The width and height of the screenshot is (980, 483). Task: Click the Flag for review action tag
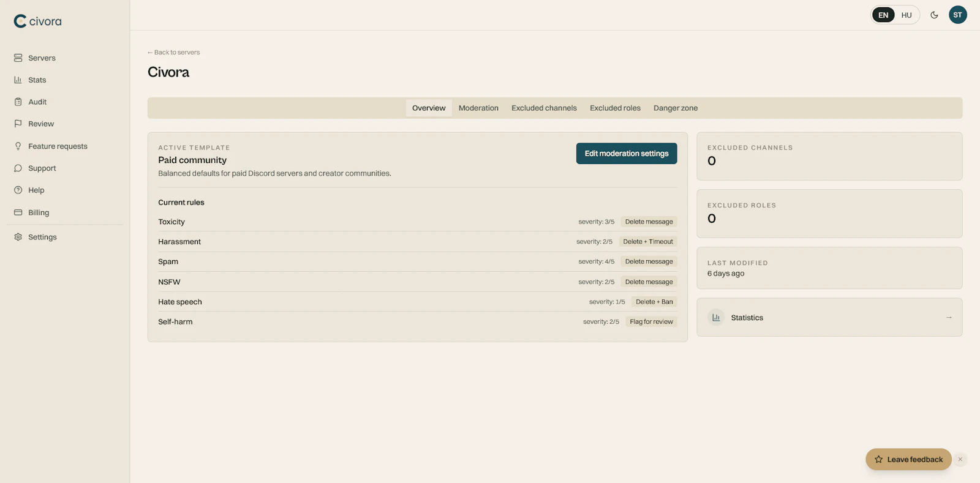coord(651,322)
